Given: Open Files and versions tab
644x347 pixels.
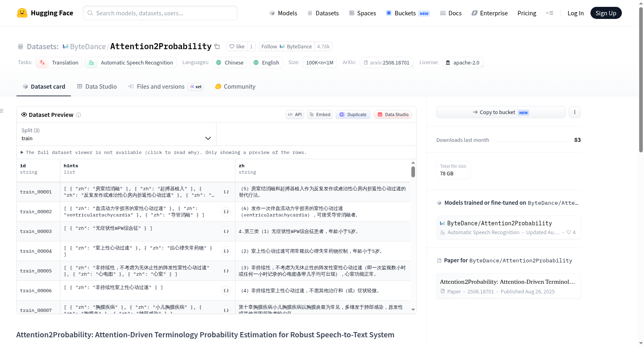Looking at the screenshot, I should pos(166,87).
